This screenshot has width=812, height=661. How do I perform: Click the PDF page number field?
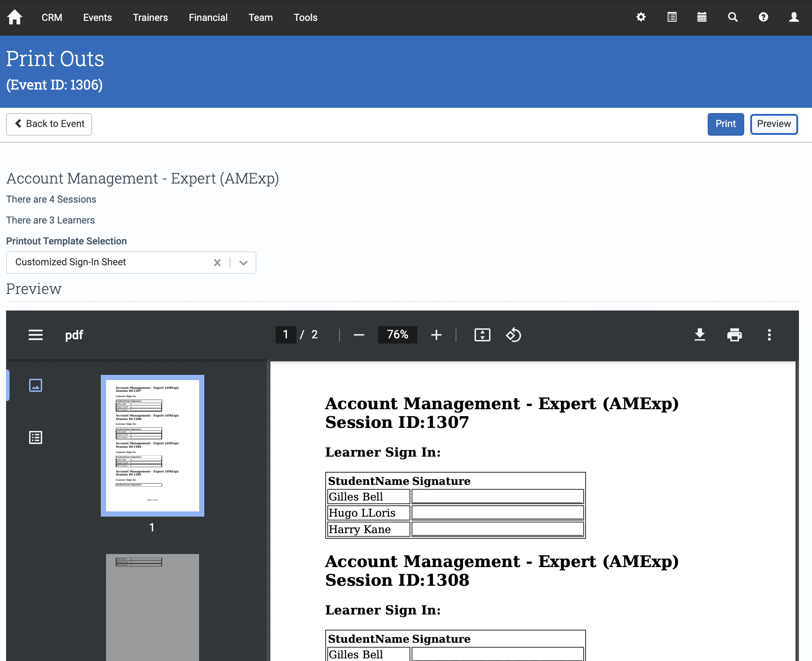[286, 335]
